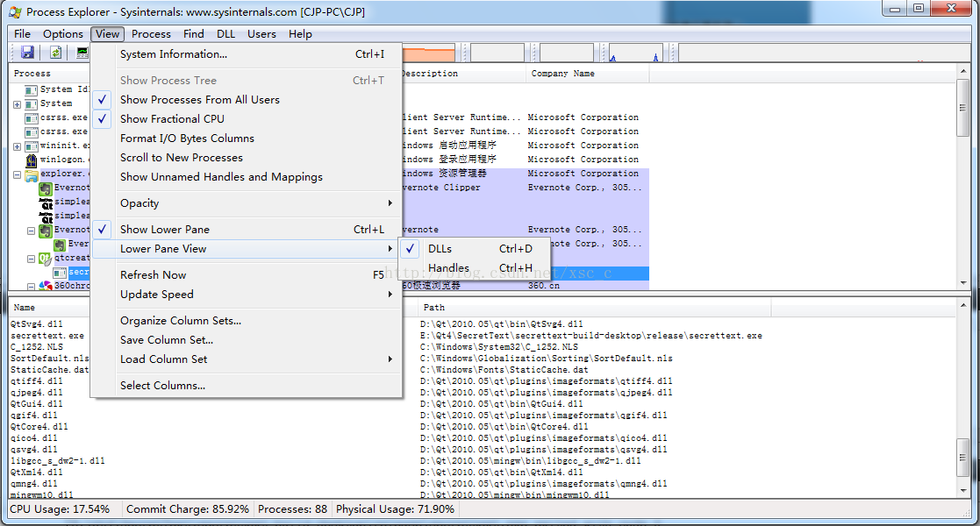This screenshot has height=526, width=980.
Task: Click the first Evernote elephant icon
Action: [45, 188]
